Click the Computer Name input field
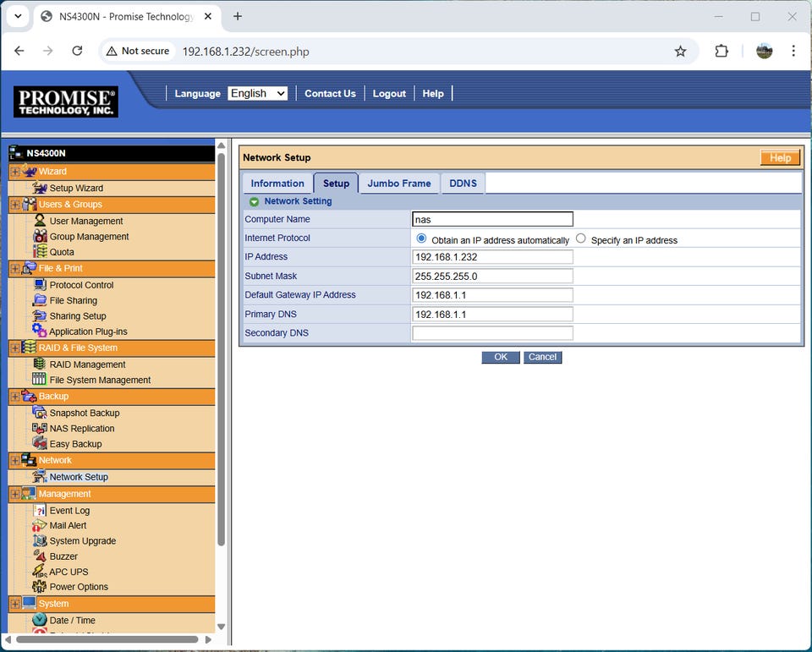 coord(492,219)
